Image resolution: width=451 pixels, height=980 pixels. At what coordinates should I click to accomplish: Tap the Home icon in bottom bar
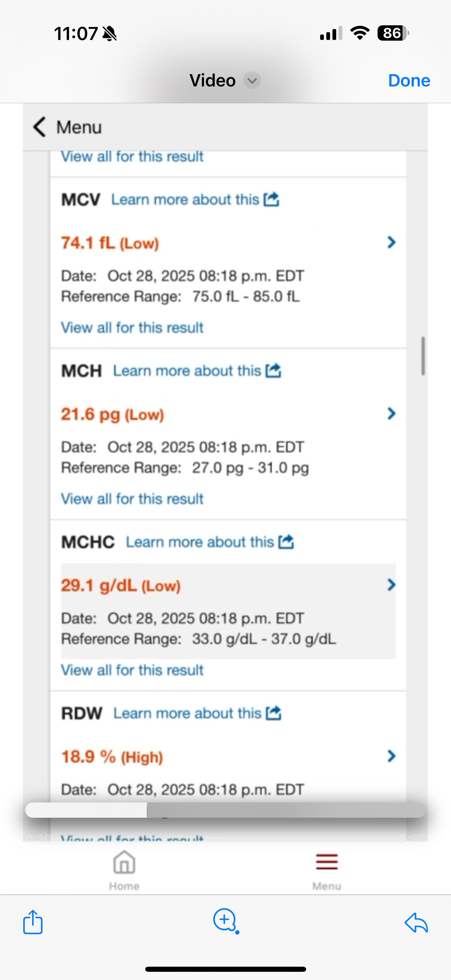tap(124, 863)
